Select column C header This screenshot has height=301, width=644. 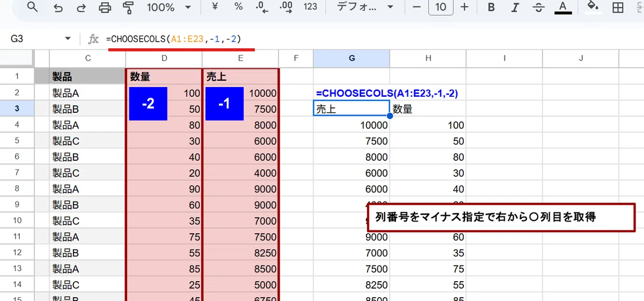87,58
